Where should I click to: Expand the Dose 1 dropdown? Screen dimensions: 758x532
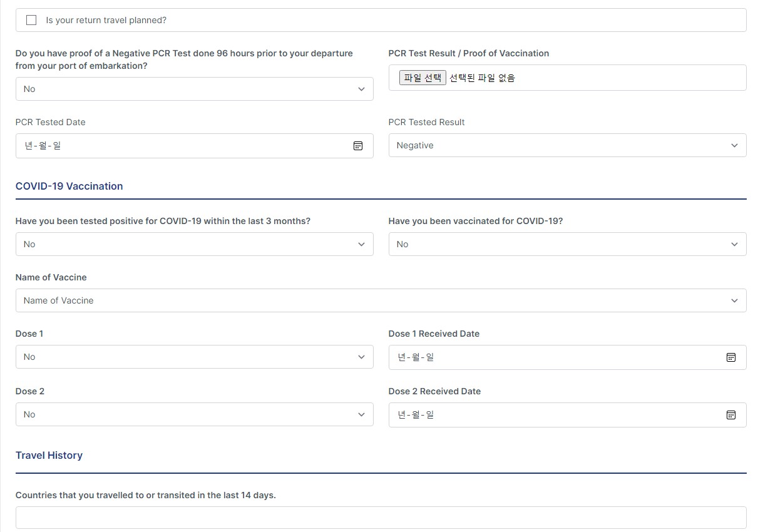click(x=195, y=357)
